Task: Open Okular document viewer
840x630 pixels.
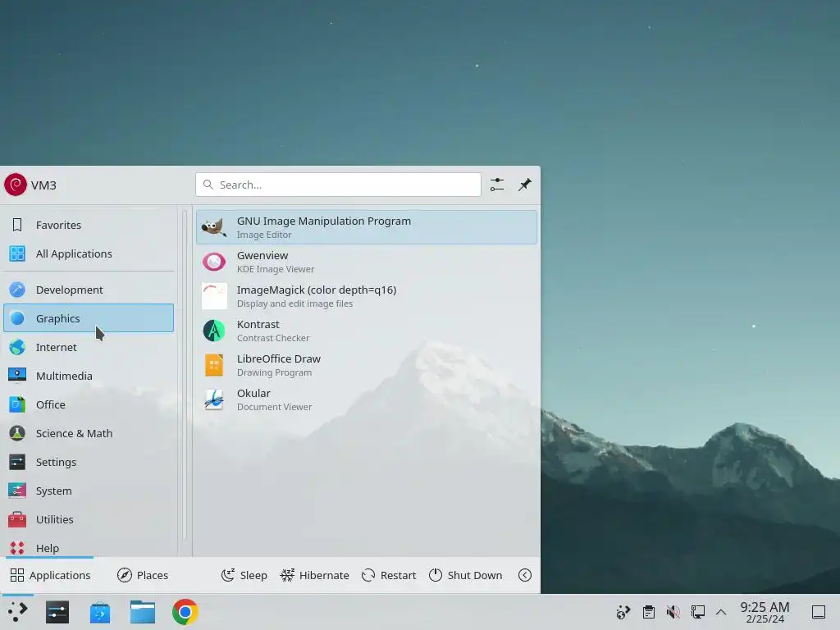Action: point(367,399)
